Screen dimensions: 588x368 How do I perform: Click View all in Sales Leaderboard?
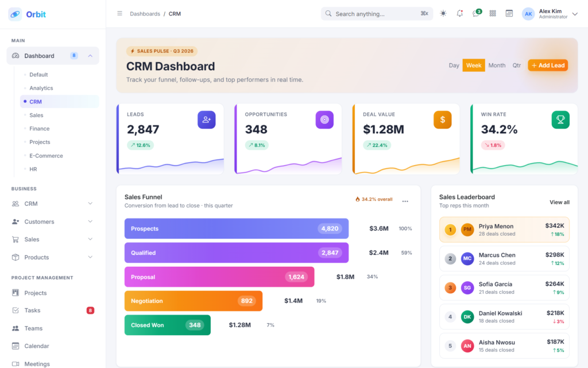click(559, 202)
